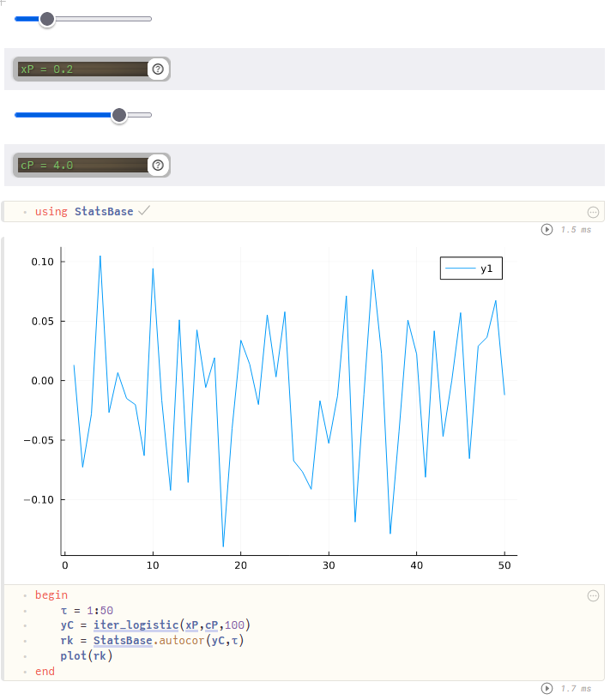
Task: Run the autocor plot cell play icon
Action: click(x=547, y=688)
